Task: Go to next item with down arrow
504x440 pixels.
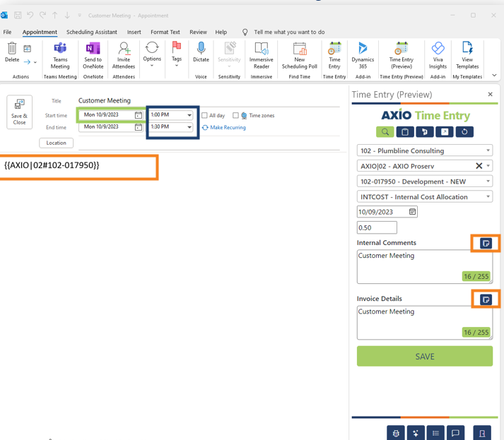Action: tap(67, 15)
